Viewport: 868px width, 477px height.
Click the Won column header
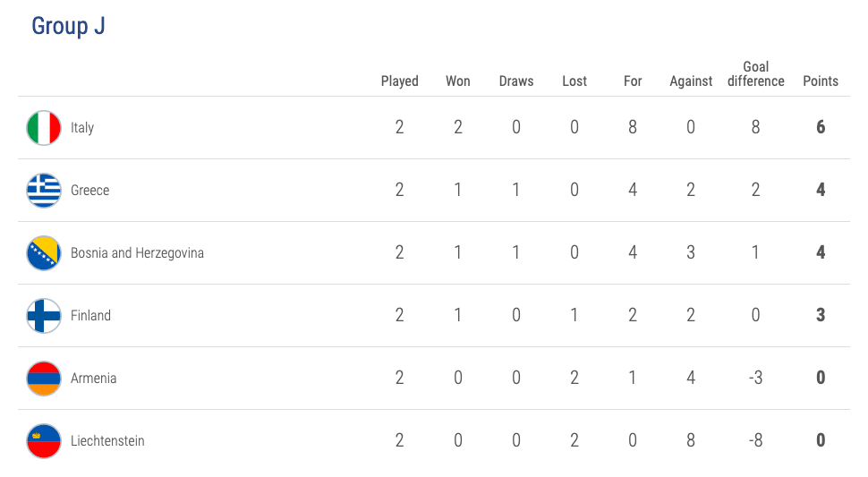[457, 81]
